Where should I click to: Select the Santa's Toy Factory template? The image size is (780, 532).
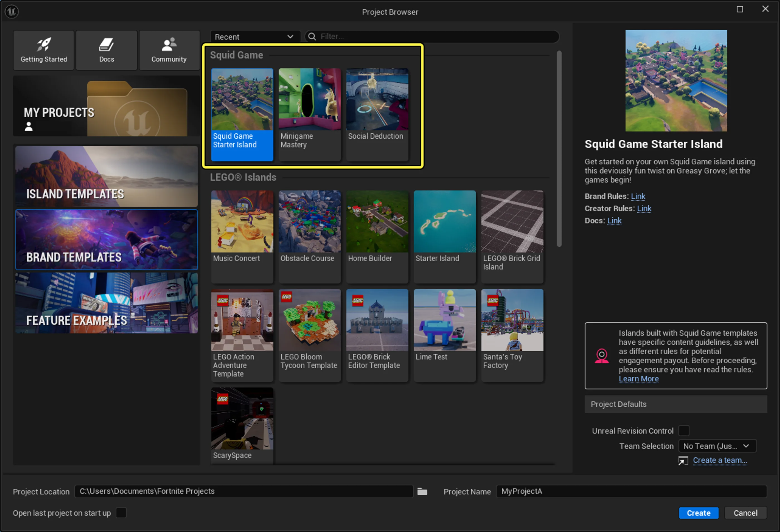click(x=512, y=335)
